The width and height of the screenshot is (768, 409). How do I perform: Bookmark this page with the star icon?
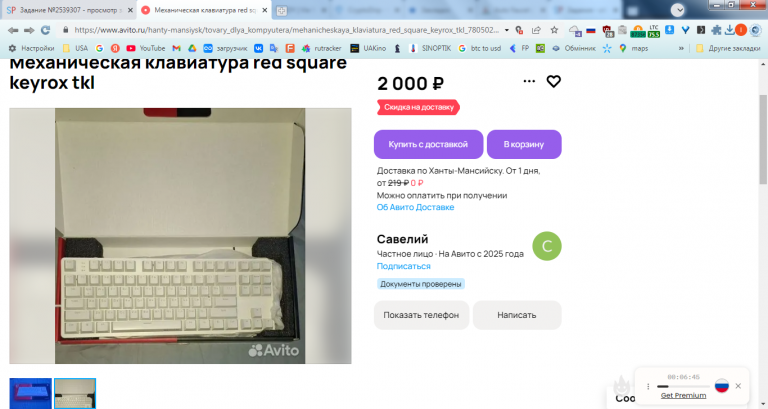pos(554,30)
